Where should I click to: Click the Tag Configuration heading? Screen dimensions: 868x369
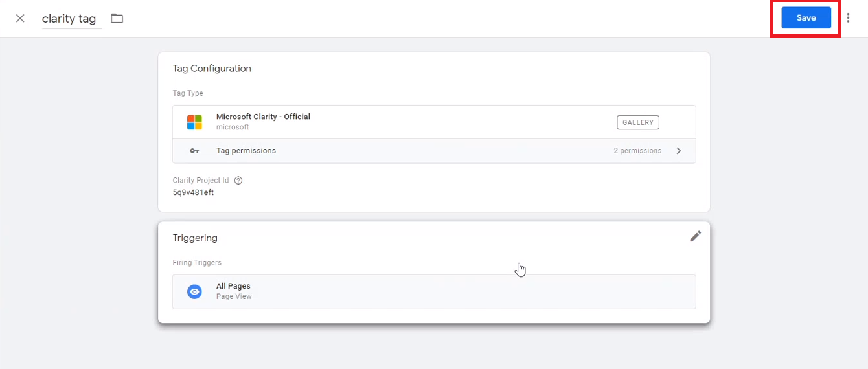point(212,69)
